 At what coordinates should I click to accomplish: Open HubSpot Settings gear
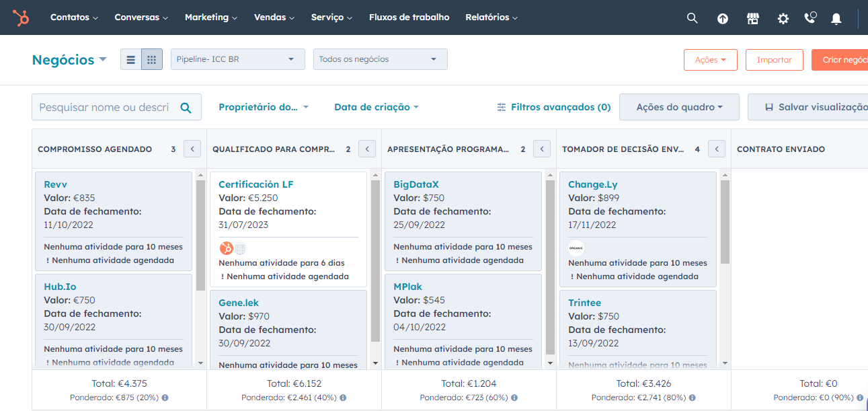783,18
